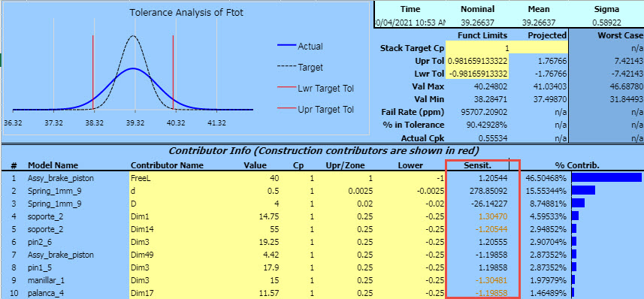Click the Stack Target Cp input cell

(x=478, y=48)
